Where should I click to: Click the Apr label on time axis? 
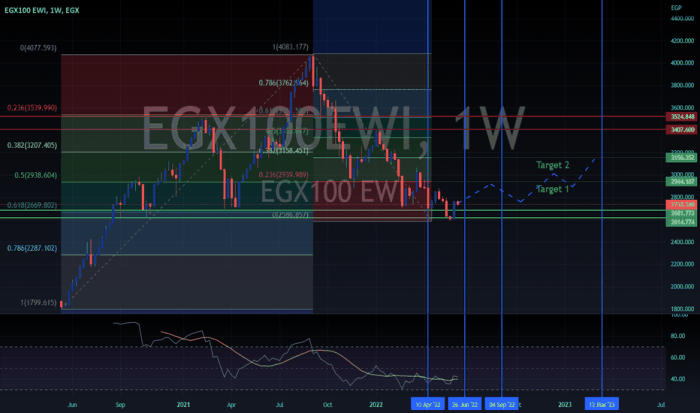(231, 405)
